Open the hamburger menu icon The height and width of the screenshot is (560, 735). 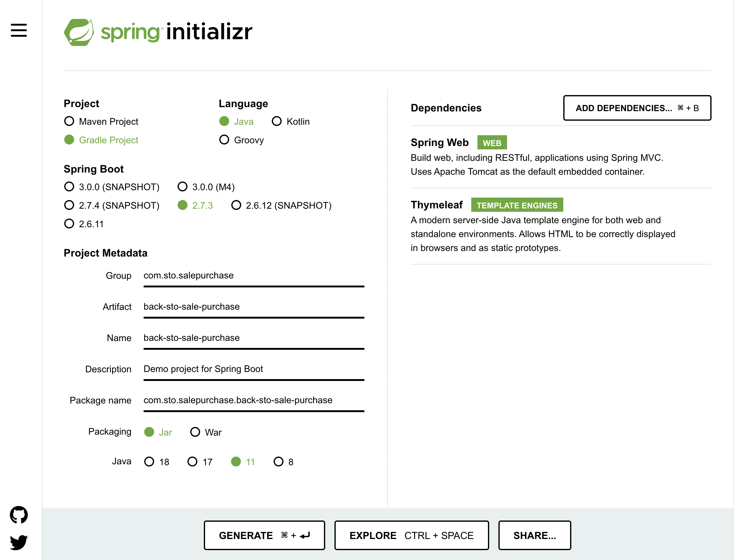tap(19, 30)
